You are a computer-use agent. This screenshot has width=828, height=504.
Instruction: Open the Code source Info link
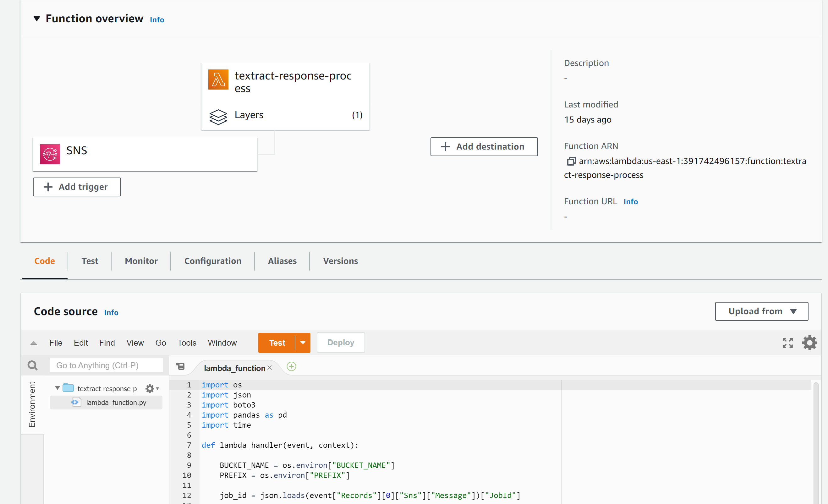tap(111, 312)
